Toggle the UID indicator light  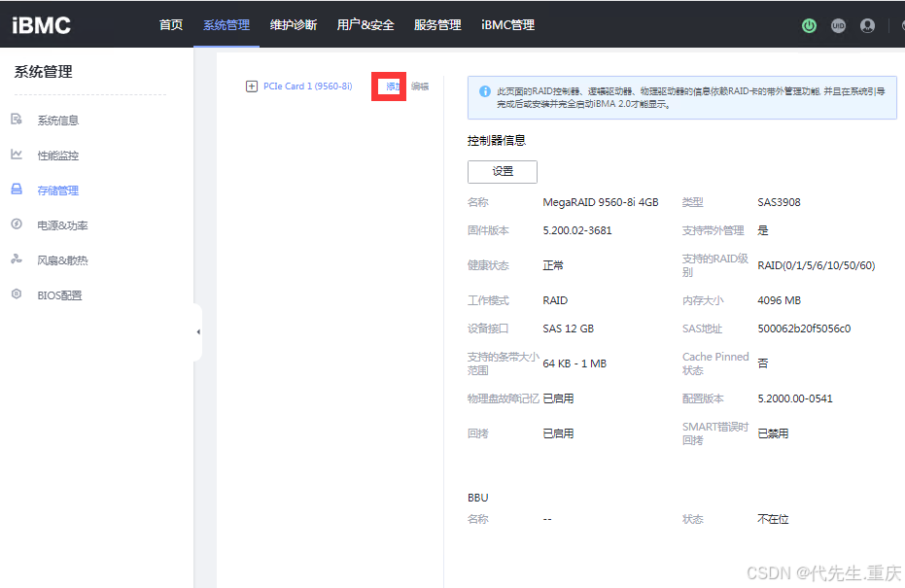838,25
